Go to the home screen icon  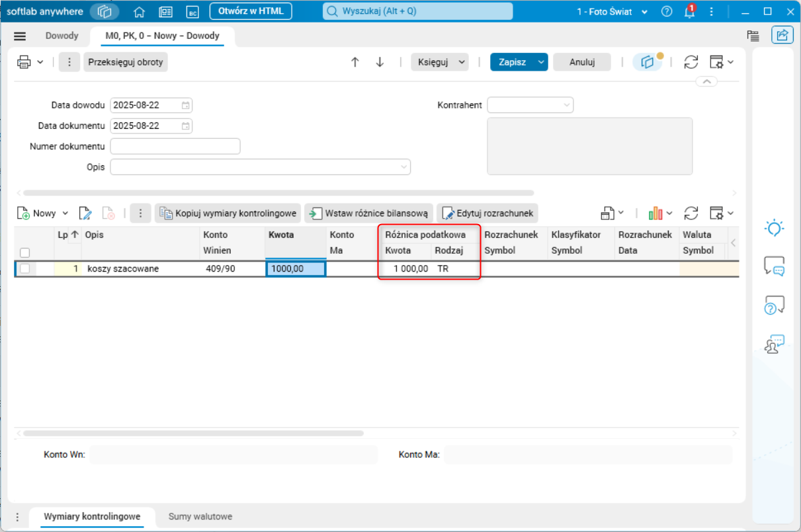point(139,11)
